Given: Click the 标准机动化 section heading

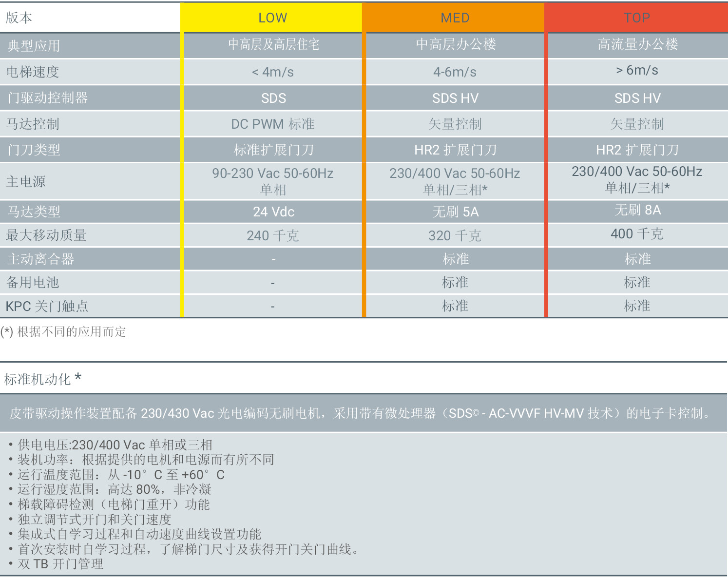Looking at the screenshot, I should click(x=42, y=379).
